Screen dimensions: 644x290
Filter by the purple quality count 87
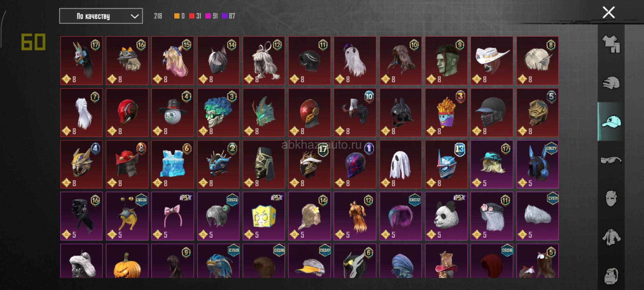pos(228,16)
